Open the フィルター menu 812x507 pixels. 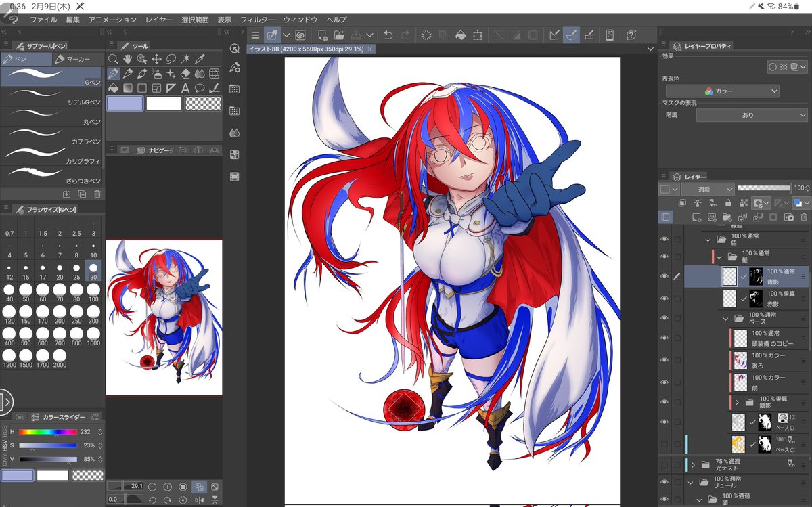click(257, 20)
